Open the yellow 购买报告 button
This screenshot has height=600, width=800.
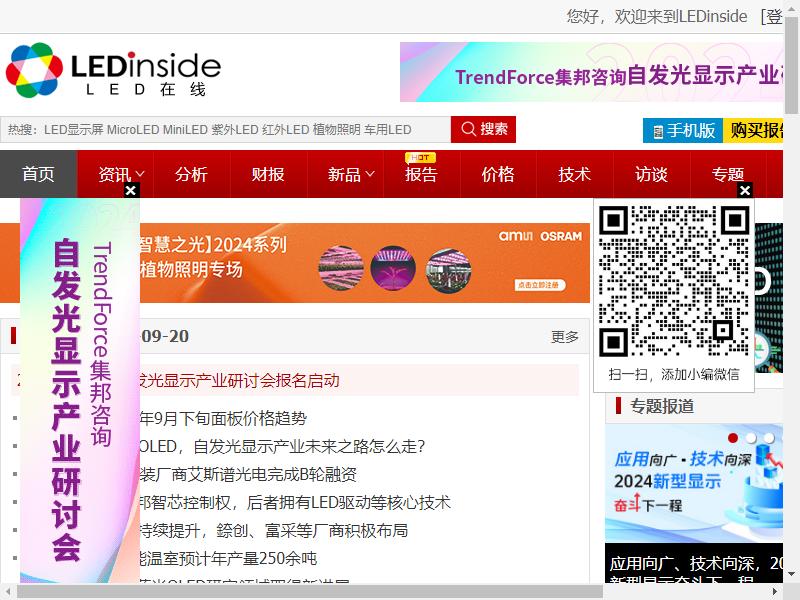click(x=753, y=131)
